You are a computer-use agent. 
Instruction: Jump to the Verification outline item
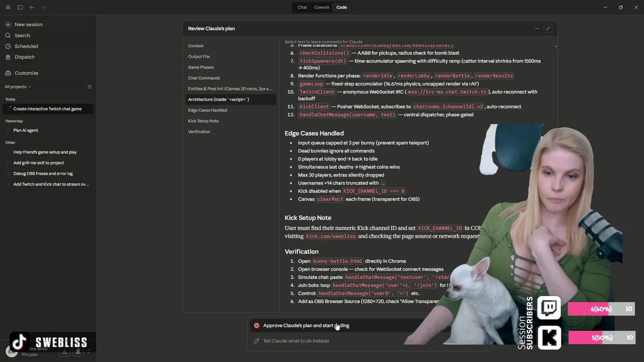point(199,132)
